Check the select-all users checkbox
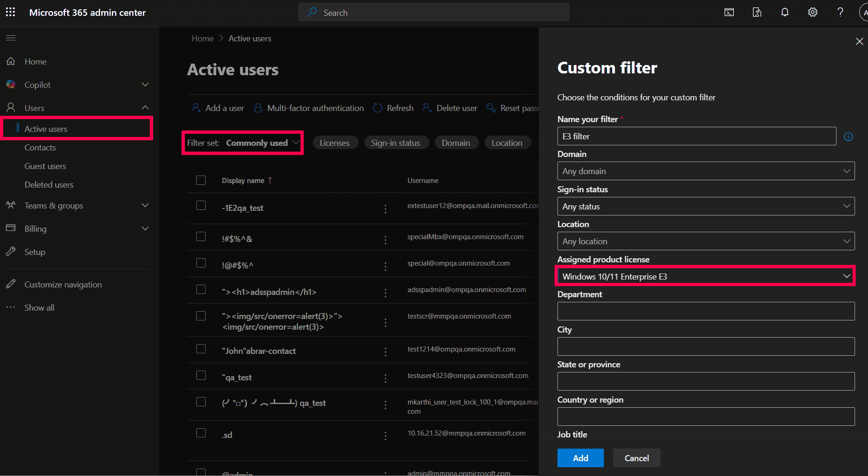Screen dimensions: 868x476 [201, 180]
